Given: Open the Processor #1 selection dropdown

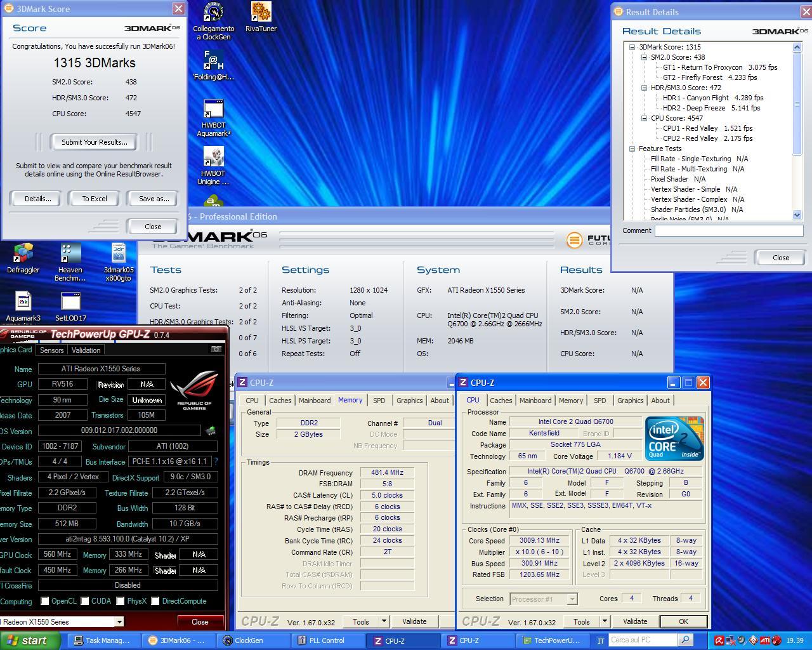Looking at the screenshot, I should (x=572, y=599).
